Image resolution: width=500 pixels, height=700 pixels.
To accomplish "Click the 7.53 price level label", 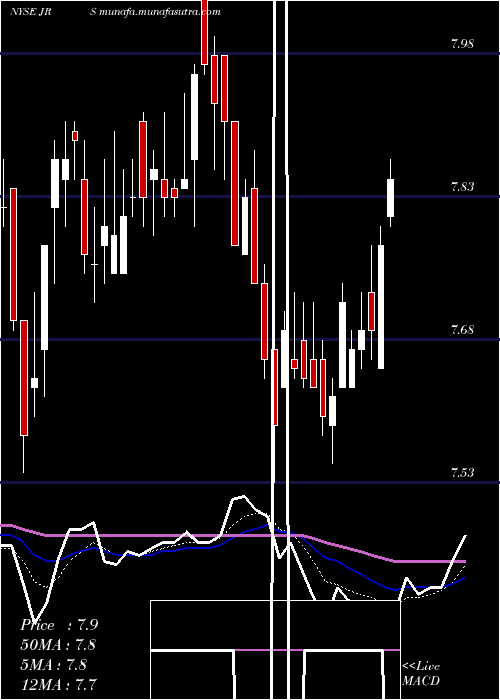I will [x=462, y=472].
